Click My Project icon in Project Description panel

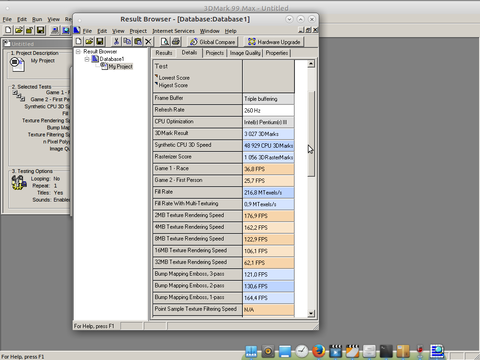pos(17,64)
